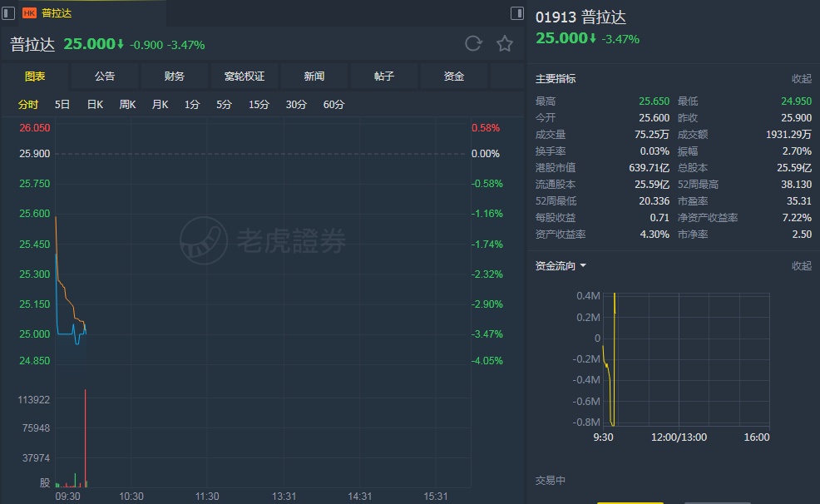Open the 图表 tab
Image resolution: width=820 pixels, height=504 pixels.
click(x=35, y=77)
